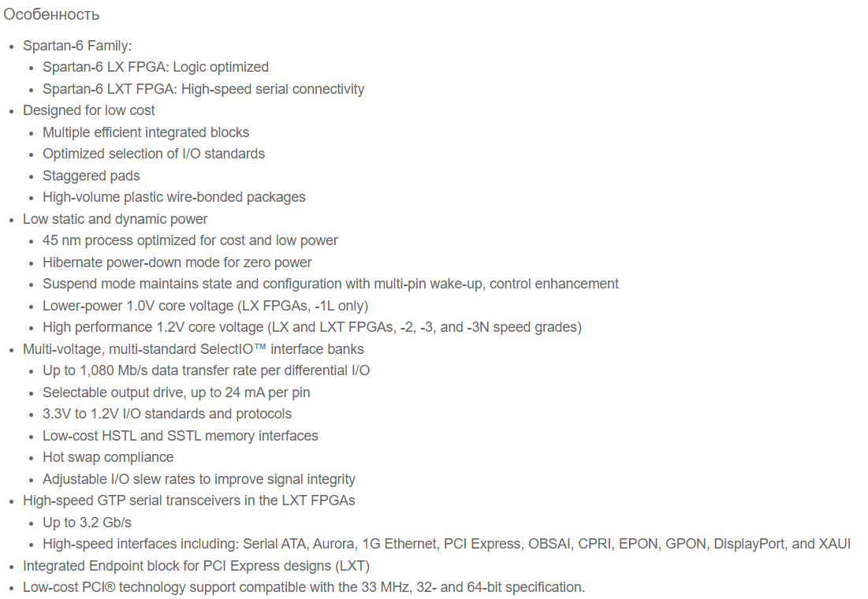Click the "Особенность" heading
This screenshot has width=868, height=599.
[51, 14]
